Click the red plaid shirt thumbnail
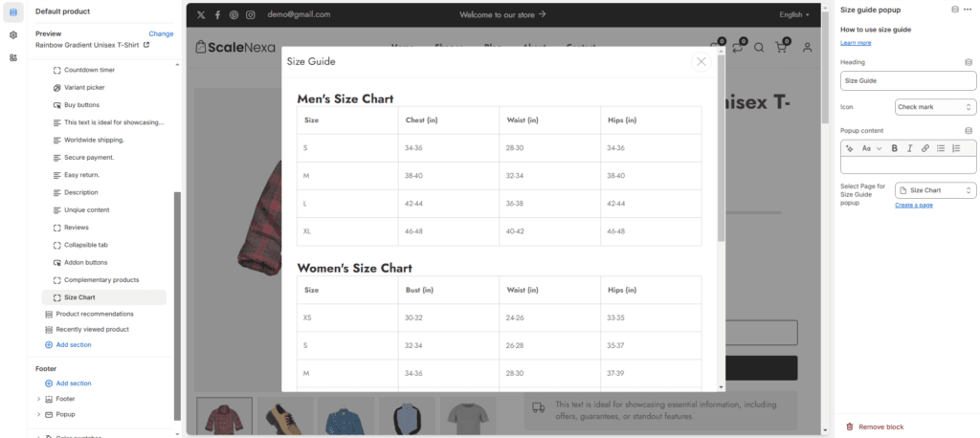The height and width of the screenshot is (438, 980). [224, 415]
